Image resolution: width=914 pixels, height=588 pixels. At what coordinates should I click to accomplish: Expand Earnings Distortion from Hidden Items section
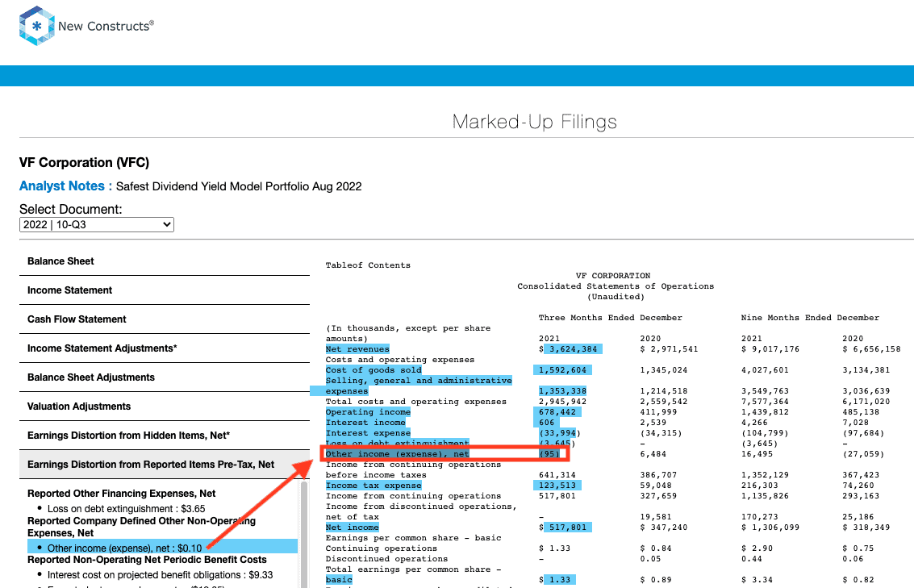click(x=165, y=436)
